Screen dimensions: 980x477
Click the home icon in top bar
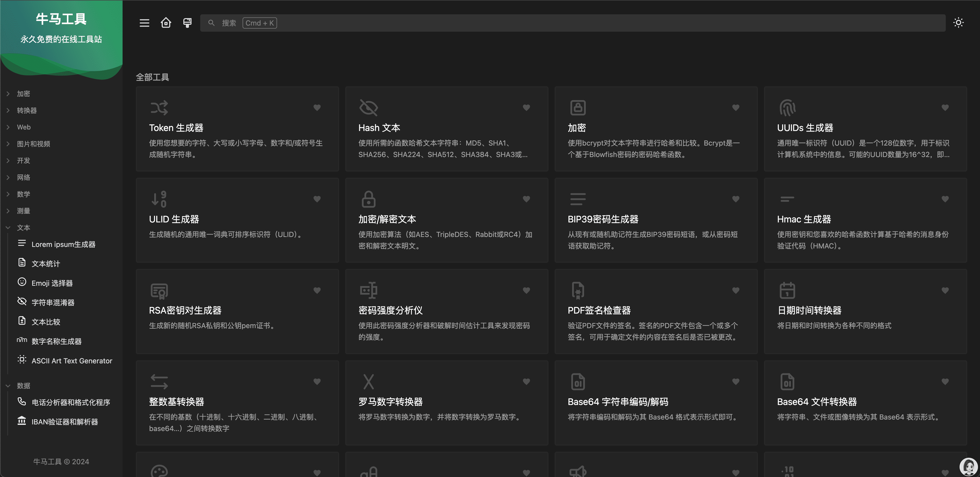[x=166, y=23]
